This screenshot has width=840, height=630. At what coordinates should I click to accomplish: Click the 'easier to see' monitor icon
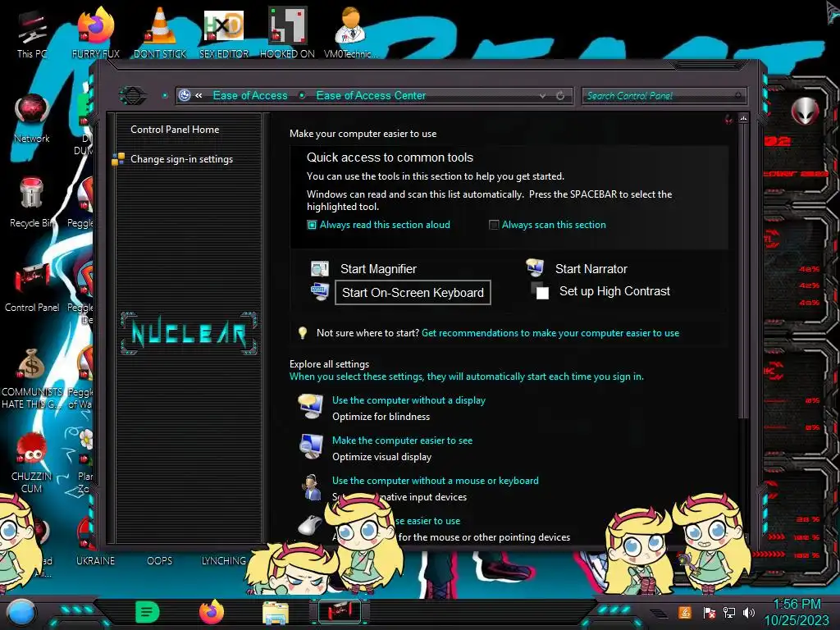(311, 447)
